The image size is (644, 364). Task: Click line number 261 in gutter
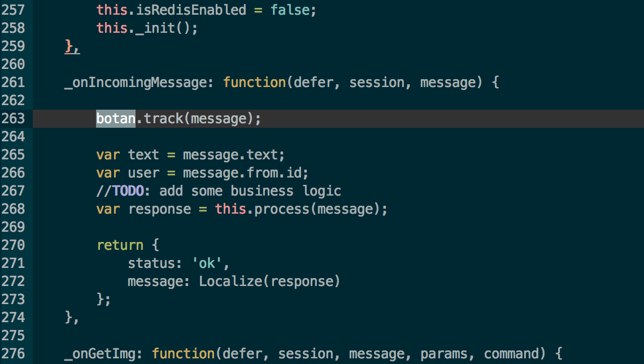tap(13, 83)
